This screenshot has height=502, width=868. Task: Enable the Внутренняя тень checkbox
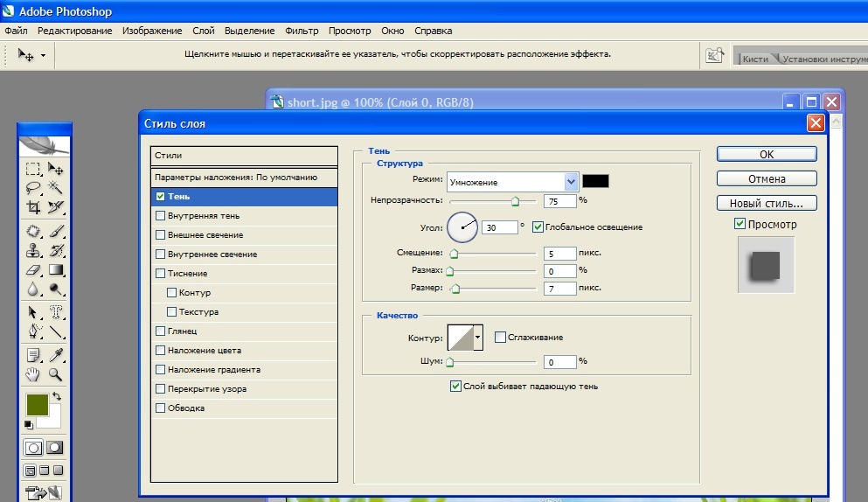(160, 215)
